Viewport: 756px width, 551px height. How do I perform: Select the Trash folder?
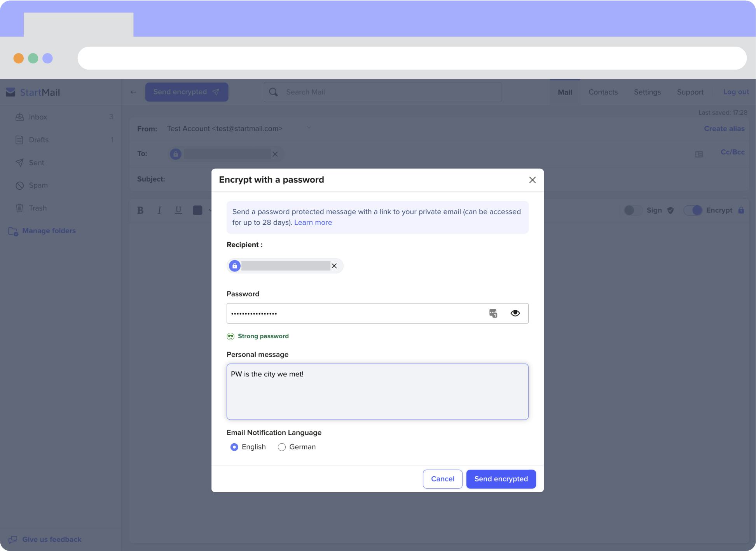[x=38, y=208]
